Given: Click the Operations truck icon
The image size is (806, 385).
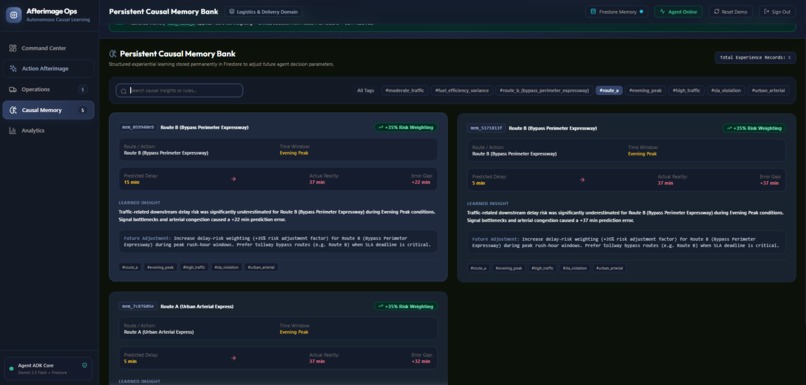Looking at the screenshot, I should (13, 89).
